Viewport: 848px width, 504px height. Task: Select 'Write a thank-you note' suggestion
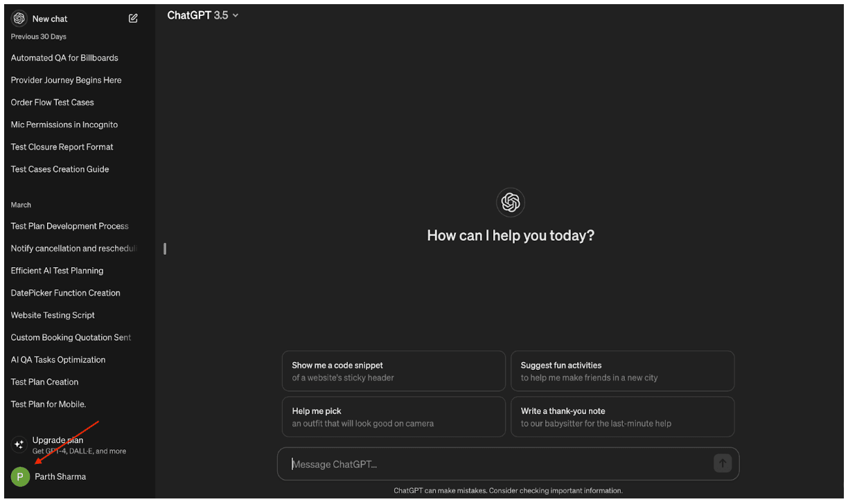tap(622, 417)
